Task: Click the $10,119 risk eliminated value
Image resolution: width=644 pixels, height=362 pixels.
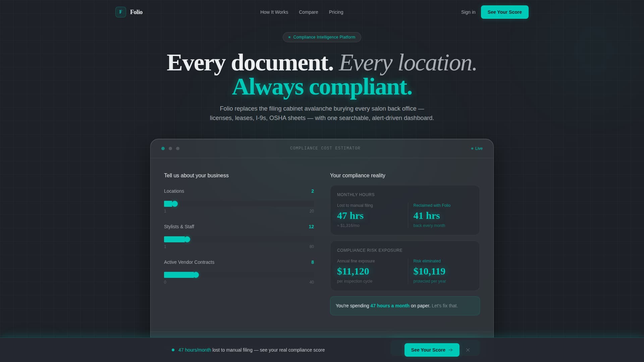Action: click(429, 271)
